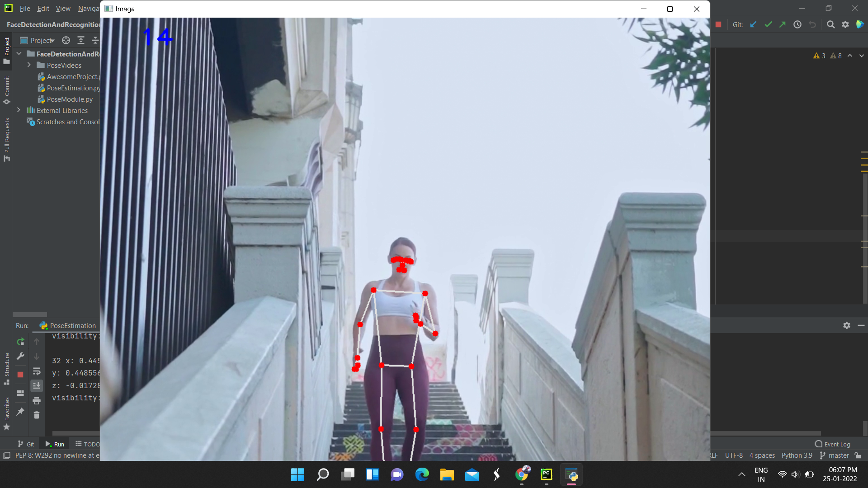This screenshot has height=488, width=868.
Task: Open File Explorer from taskbar
Action: (x=447, y=475)
